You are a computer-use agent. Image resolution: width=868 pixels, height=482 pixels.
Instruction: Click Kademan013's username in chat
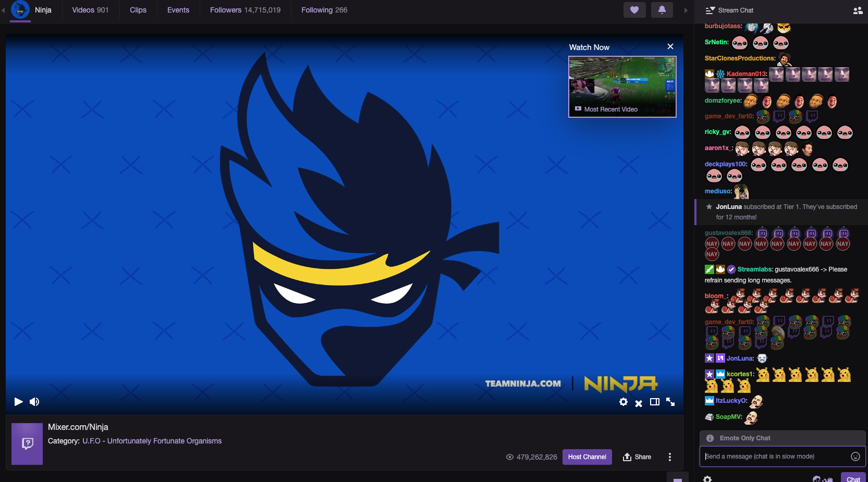click(747, 74)
